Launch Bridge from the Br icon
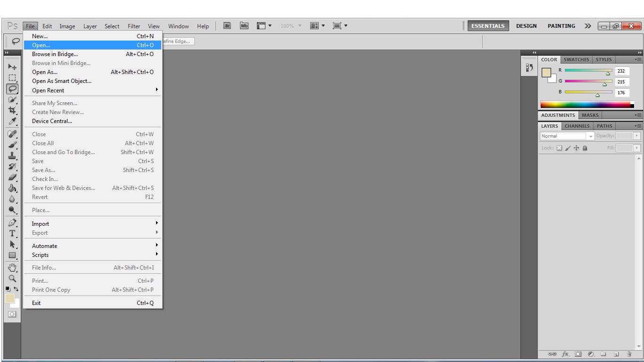Image resolution: width=644 pixels, height=362 pixels. click(227, 26)
